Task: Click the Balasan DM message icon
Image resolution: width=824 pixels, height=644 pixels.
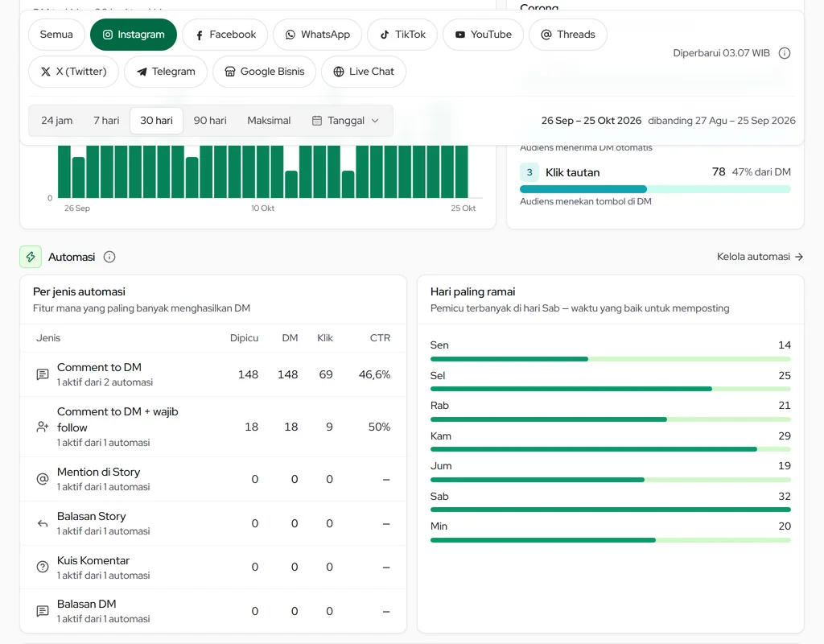Action: coord(43,611)
